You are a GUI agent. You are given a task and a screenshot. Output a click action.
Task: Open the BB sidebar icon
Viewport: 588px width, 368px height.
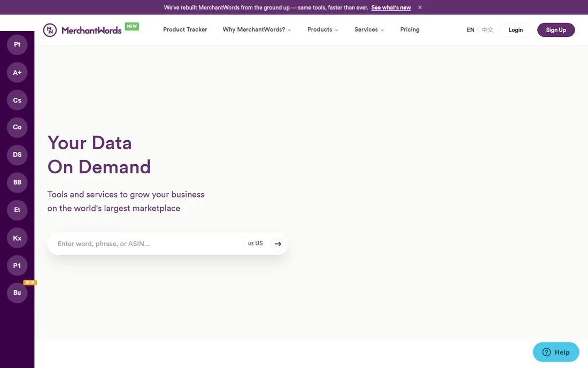[x=17, y=182]
